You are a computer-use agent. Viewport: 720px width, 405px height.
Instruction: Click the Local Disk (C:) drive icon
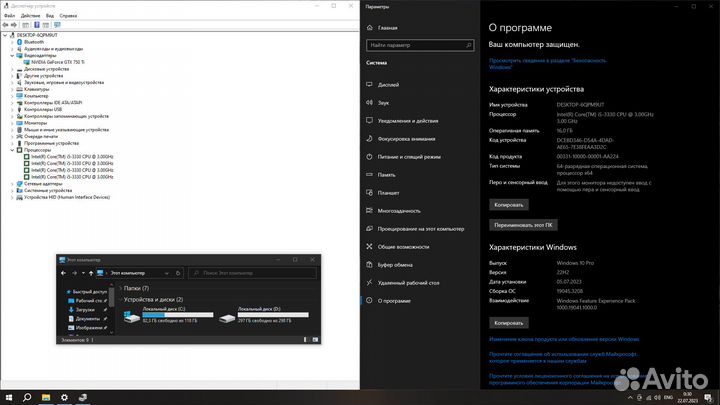point(132,316)
